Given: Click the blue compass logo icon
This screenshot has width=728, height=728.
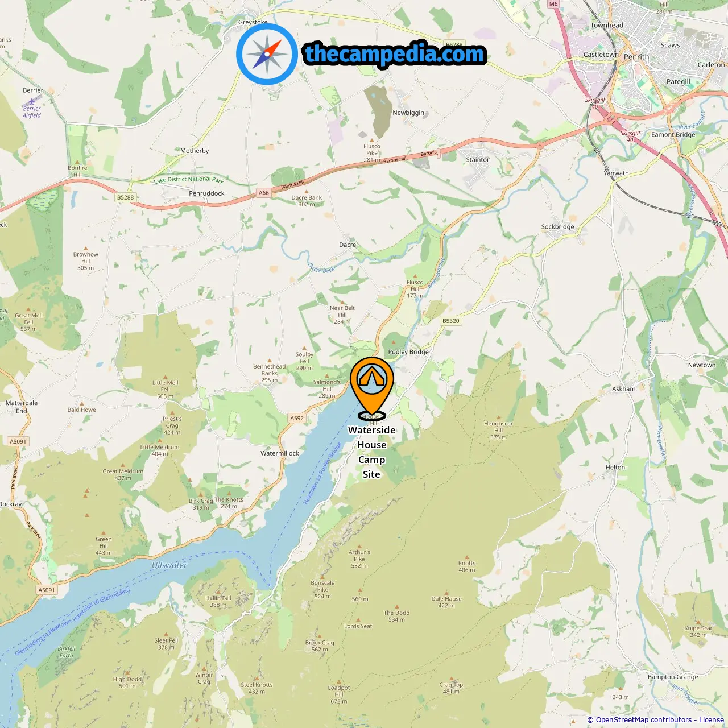Looking at the screenshot, I should click(x=267, y=54).
